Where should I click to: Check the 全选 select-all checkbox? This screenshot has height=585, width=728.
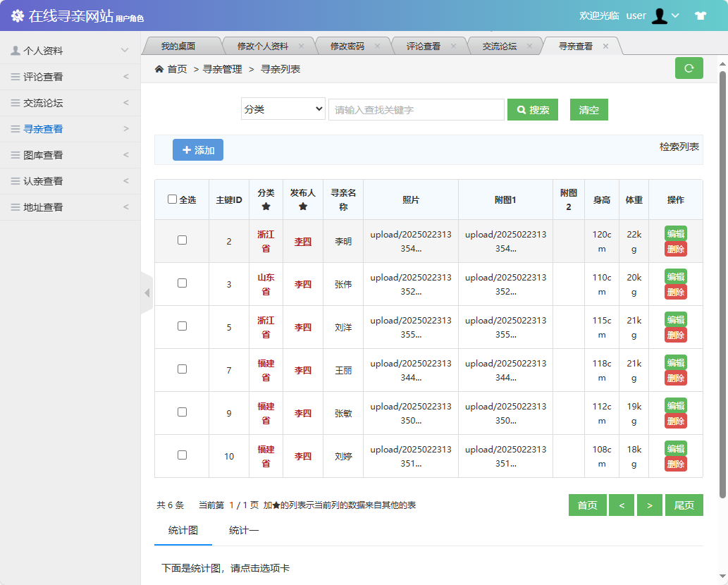click(x=173, y=199)
